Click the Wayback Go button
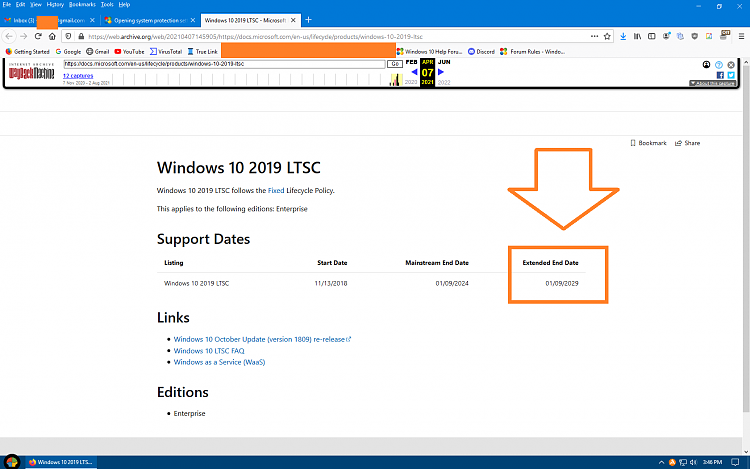The height and width of the screenshot is (469, 750). pos(395,64)
